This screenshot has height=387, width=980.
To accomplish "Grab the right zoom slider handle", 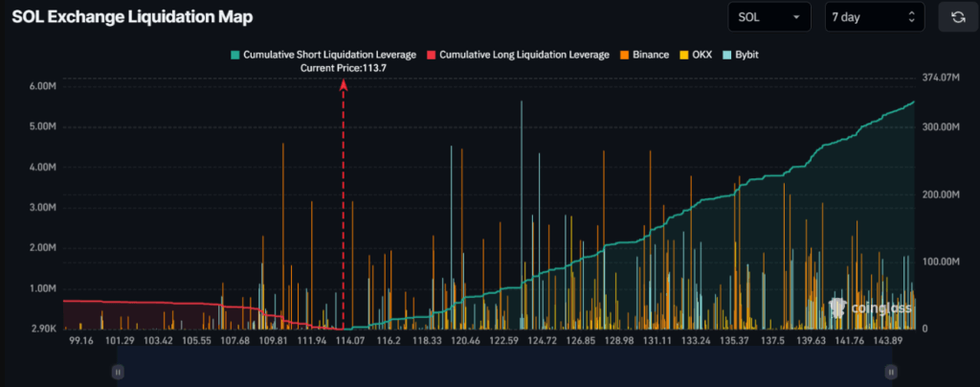I will point(891,372).
